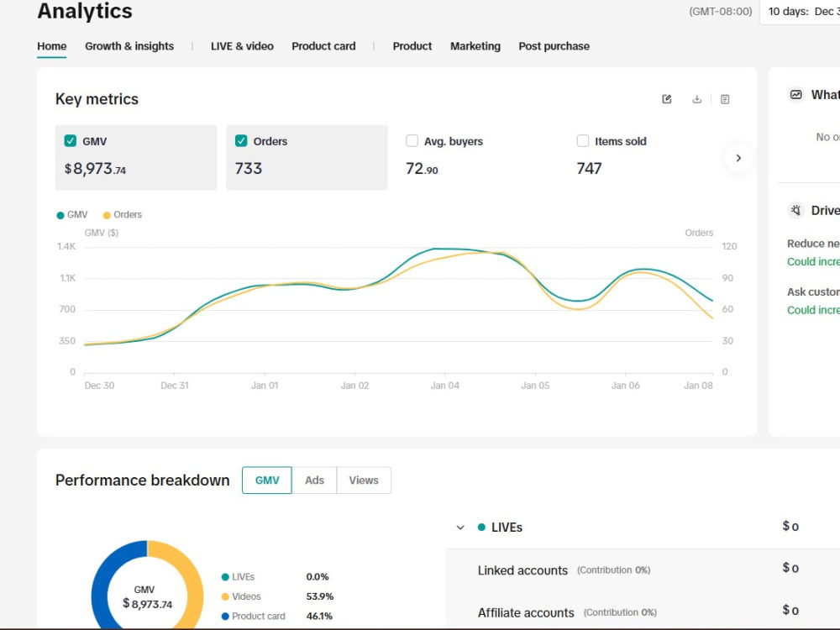Image resolution: width=840 pixels, height=630 pixels.
Task: Click the Jan 01 axis label
Action: click(265, 386)
